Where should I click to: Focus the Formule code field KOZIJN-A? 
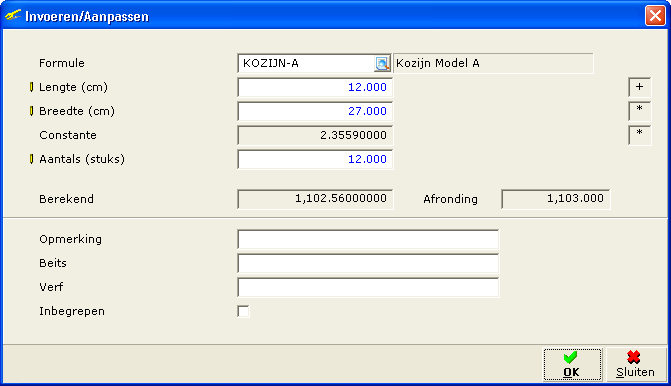click(x=306, y=63)
